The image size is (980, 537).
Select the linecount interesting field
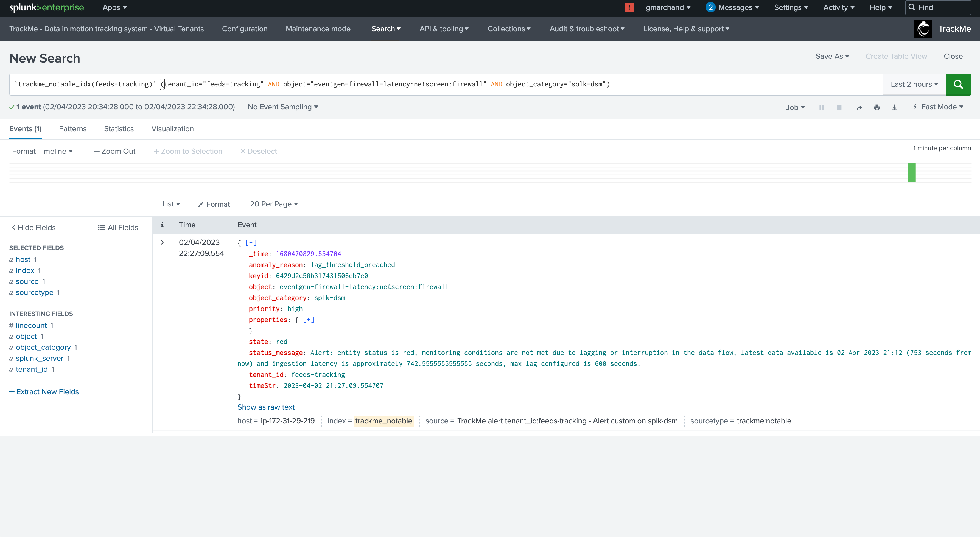coord(31,325)
